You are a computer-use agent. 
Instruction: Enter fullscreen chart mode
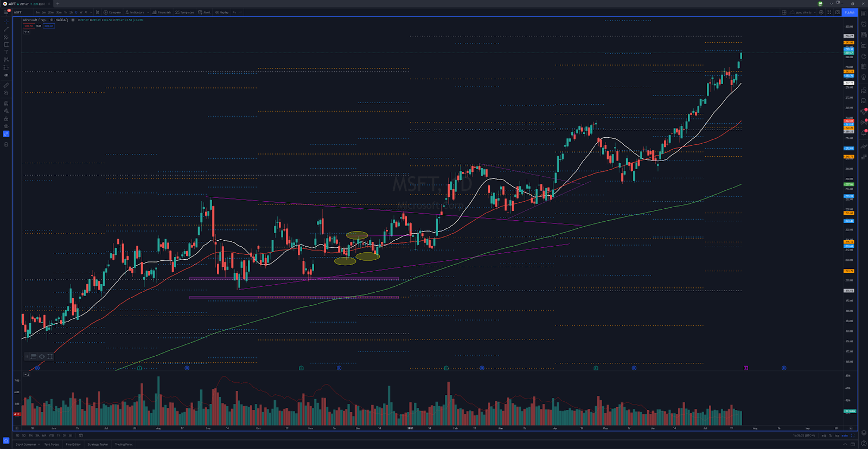point(829,12)
